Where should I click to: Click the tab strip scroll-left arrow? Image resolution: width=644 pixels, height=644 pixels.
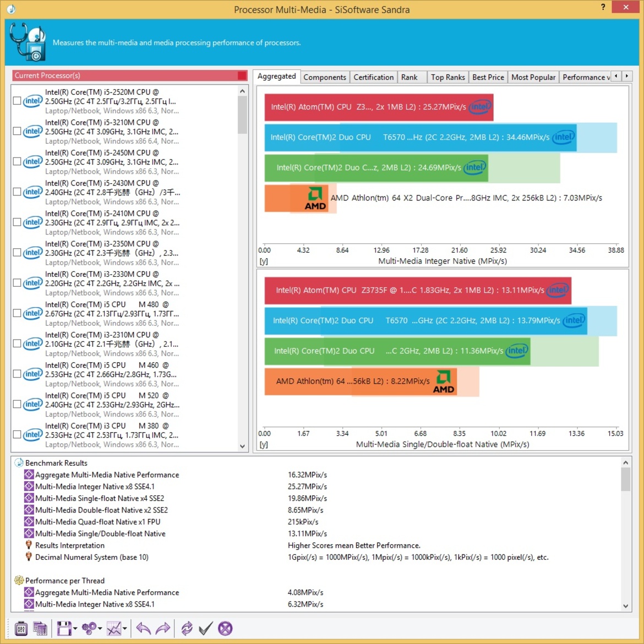point(616,76)
